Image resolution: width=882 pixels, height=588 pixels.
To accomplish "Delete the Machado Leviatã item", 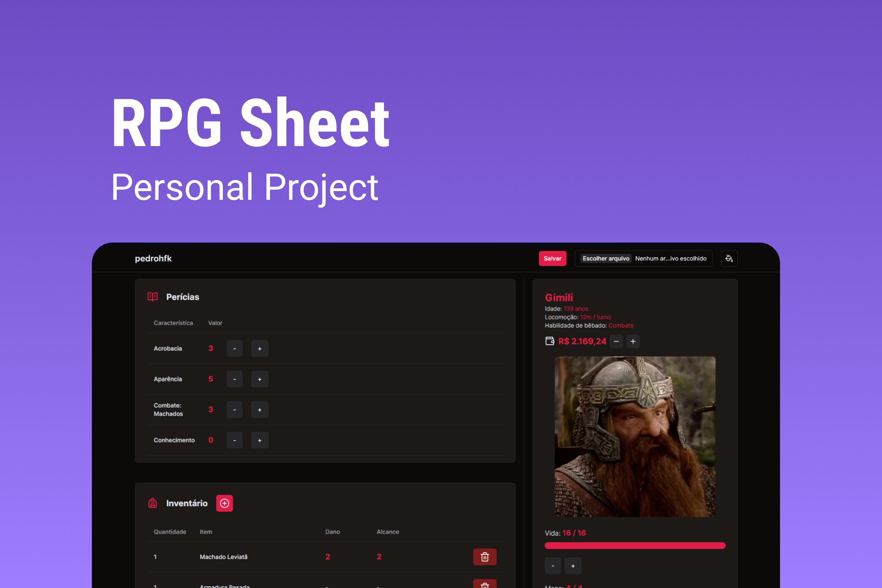I will (x=485, y=557).
